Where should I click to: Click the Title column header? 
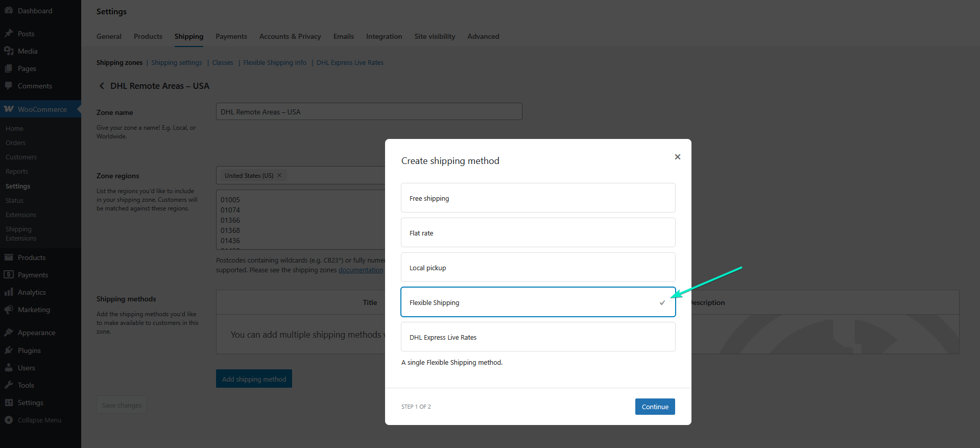tap(370, 302)
